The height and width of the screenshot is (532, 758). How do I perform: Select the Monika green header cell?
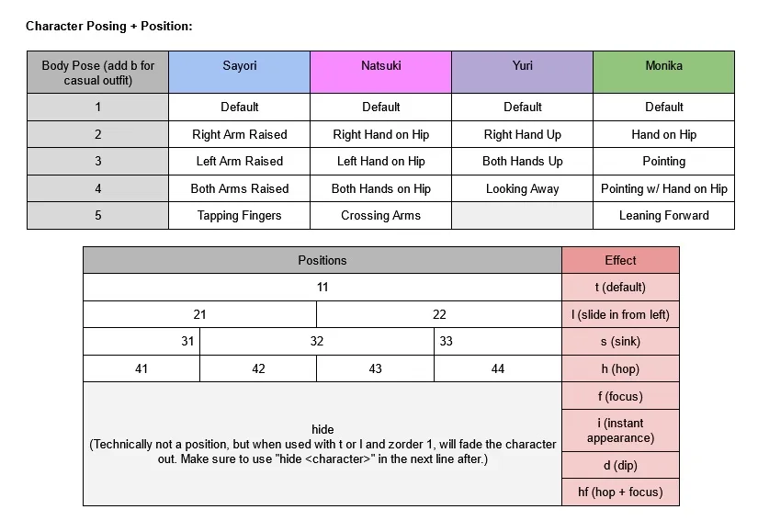click(x=663, y=72)
